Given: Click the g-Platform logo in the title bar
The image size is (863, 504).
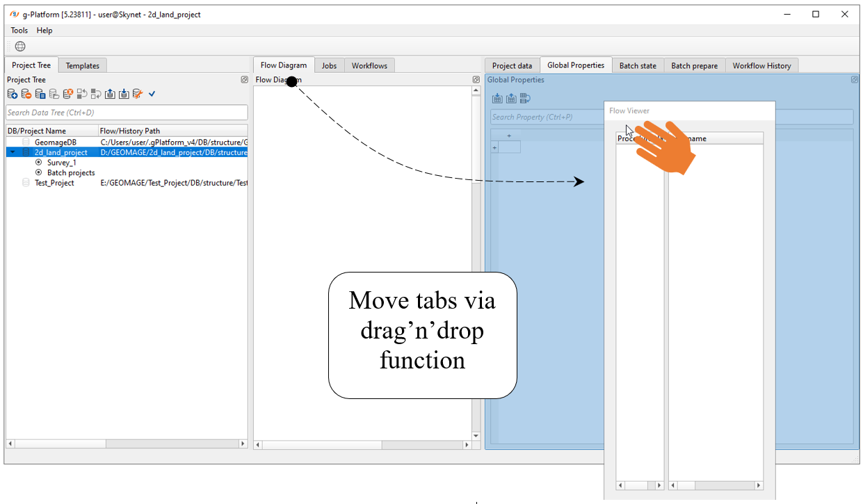Looking at the screenshot, I should pos(14,14).
